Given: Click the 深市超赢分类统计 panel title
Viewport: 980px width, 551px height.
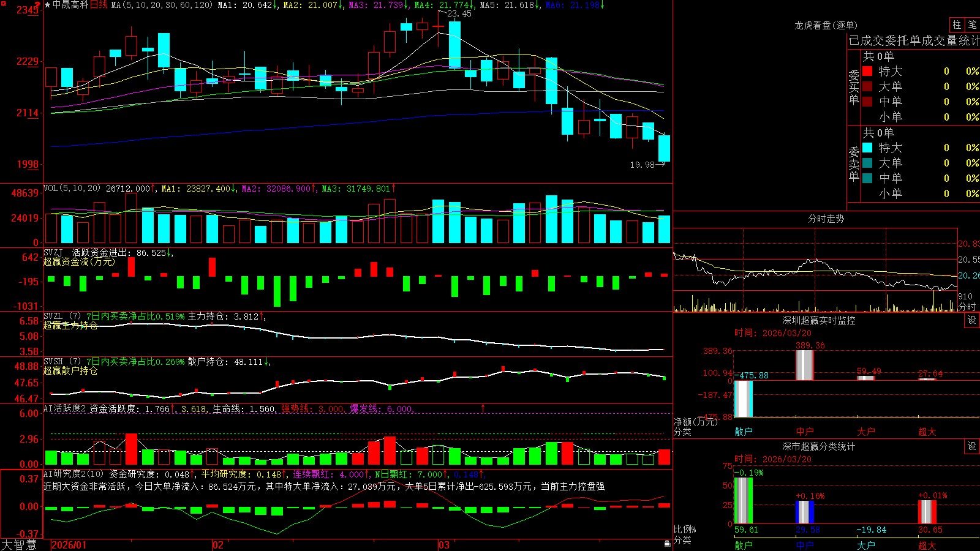Looking at the screenshot, I should tap(818, 446).
